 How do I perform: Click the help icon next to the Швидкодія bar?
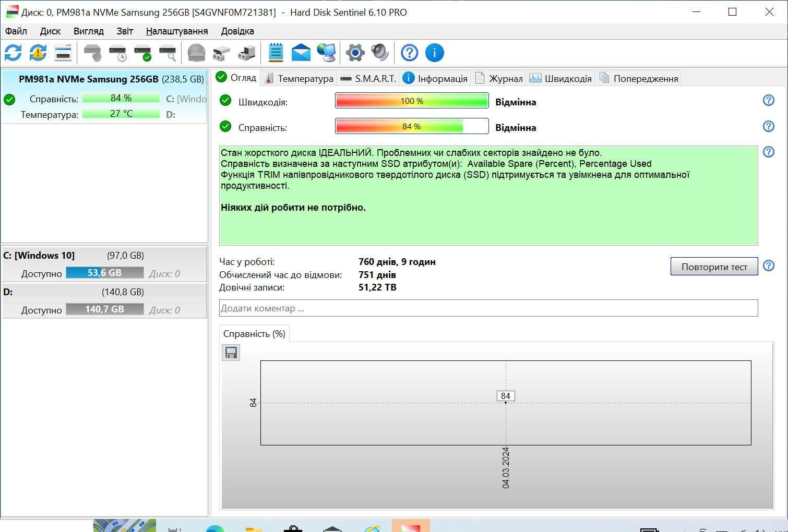(768, 100)
